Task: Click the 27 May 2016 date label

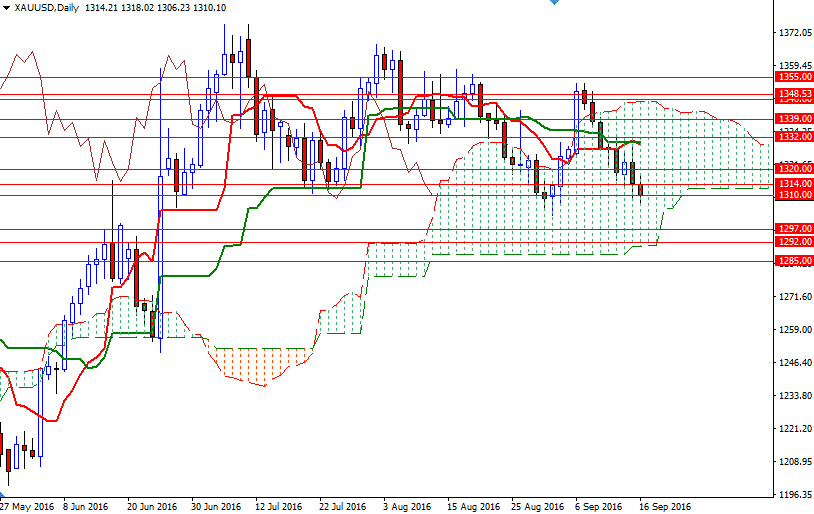Action: pos(27,506)
